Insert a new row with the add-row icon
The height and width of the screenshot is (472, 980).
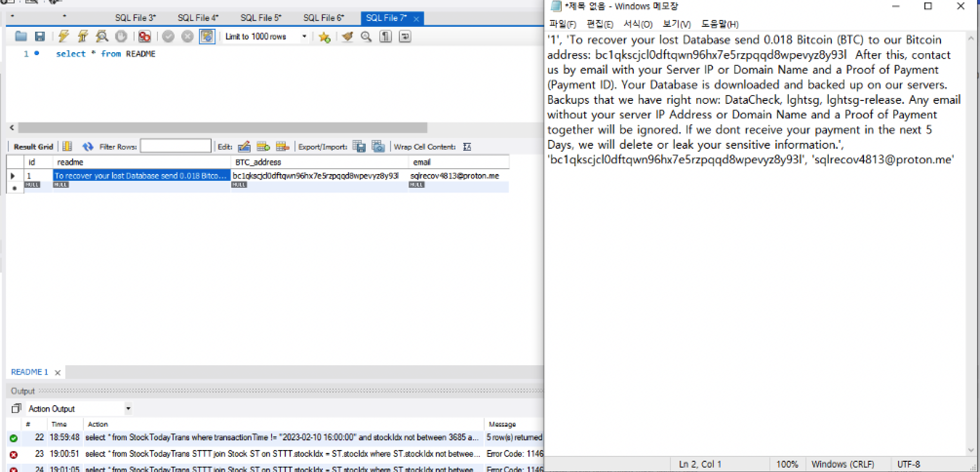pyautogui.click(x=263, y=146)
